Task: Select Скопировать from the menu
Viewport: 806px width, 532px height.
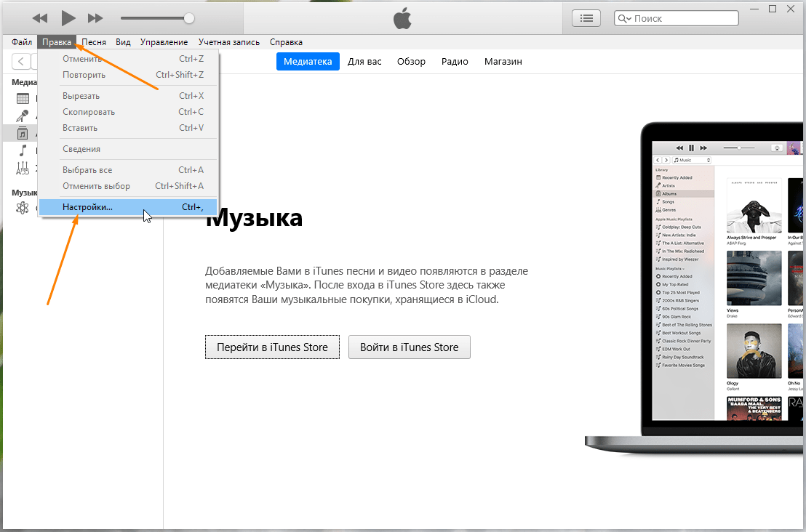Action: click(x=128, y=112)
